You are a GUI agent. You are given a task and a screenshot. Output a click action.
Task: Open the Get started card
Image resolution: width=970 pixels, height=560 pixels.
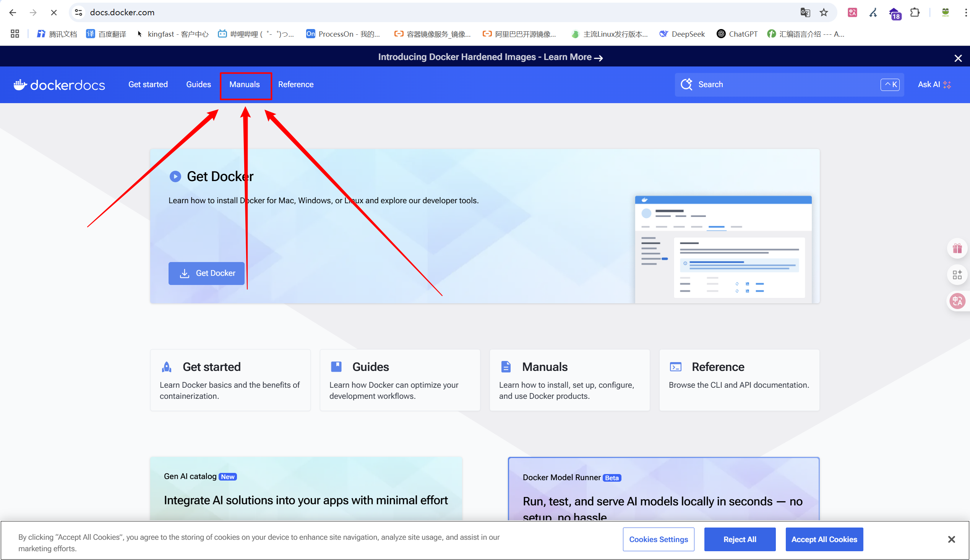pyautogui.click(x=230, y=380)
